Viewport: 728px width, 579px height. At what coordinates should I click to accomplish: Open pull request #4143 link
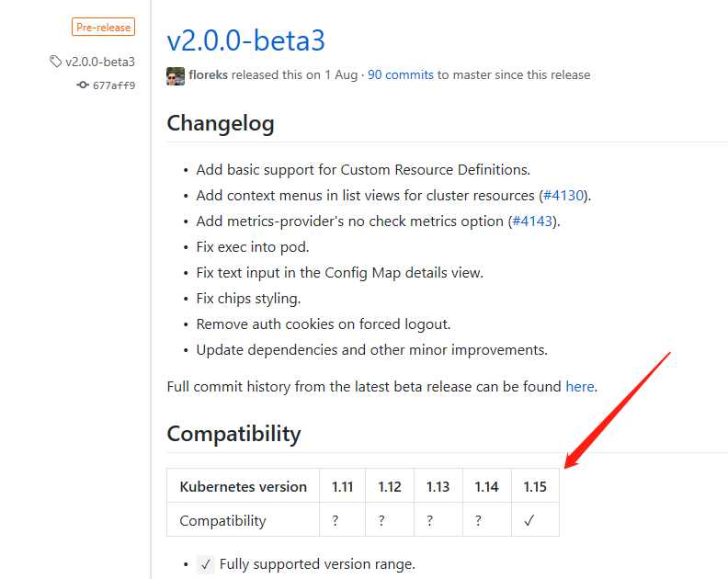point(532,221)
